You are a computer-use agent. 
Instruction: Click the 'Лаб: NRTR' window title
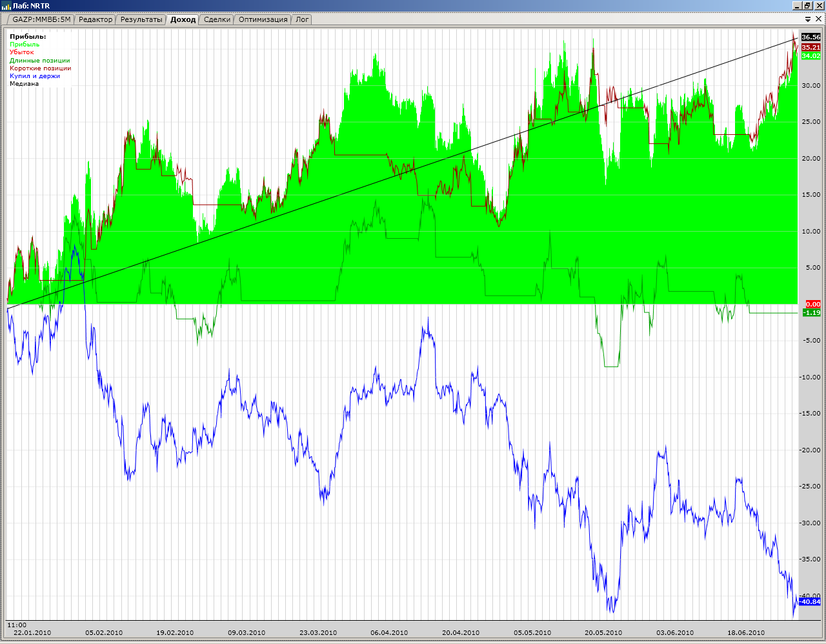tap(31, 6)
